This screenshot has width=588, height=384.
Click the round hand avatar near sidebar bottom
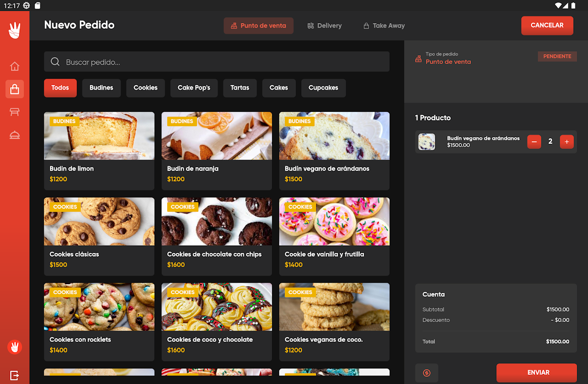click(14, 347)
